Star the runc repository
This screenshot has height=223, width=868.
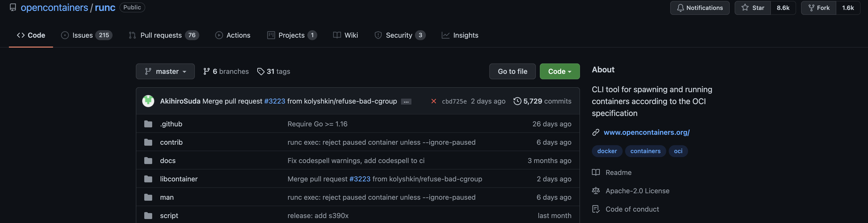click(752, 8)
